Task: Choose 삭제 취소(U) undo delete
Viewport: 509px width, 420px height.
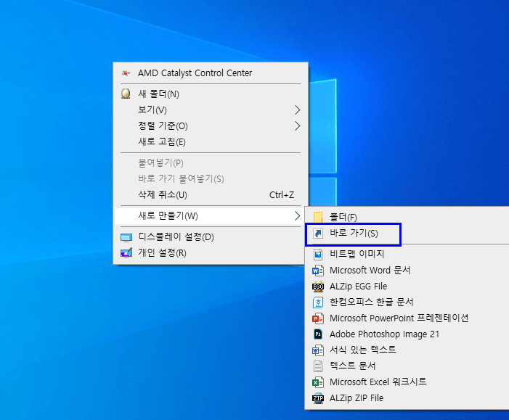Action: (211, 194)
